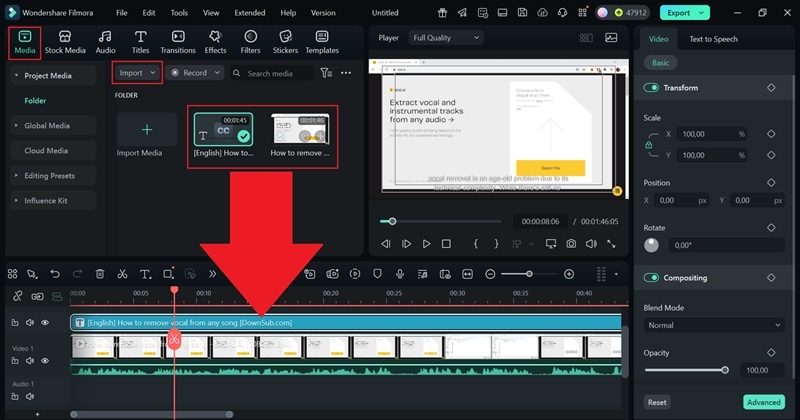Toggle fullscreen player expand icon

pyautogui.click(x=611, y=244)
